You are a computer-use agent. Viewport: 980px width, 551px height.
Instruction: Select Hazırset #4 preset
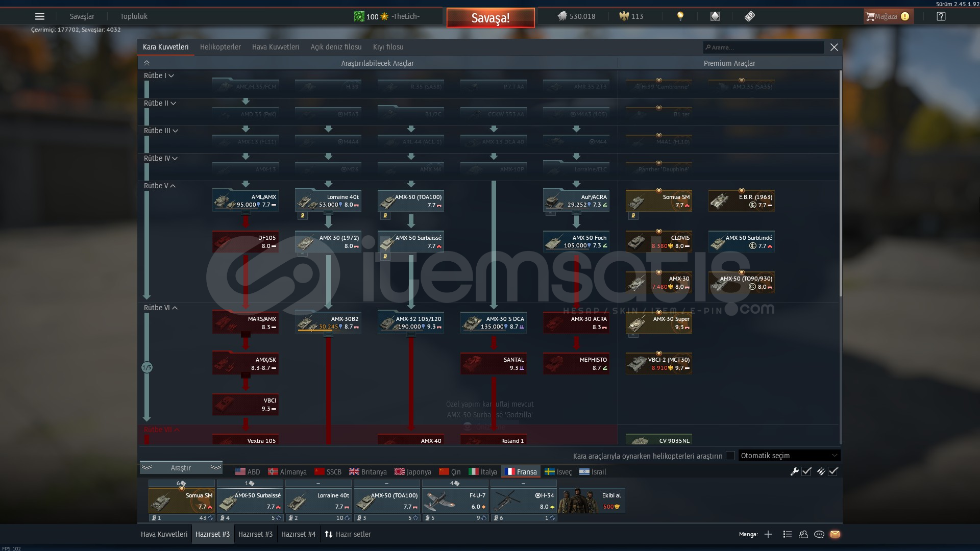[299, 534]
